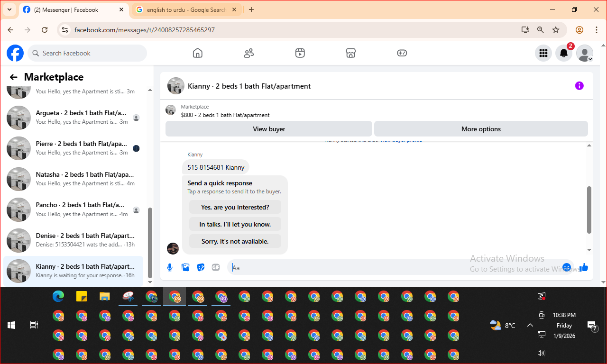This screenshot has width=607, height=364.
Task: Open the Natasha conversation
Action: (x=74, y=179)
